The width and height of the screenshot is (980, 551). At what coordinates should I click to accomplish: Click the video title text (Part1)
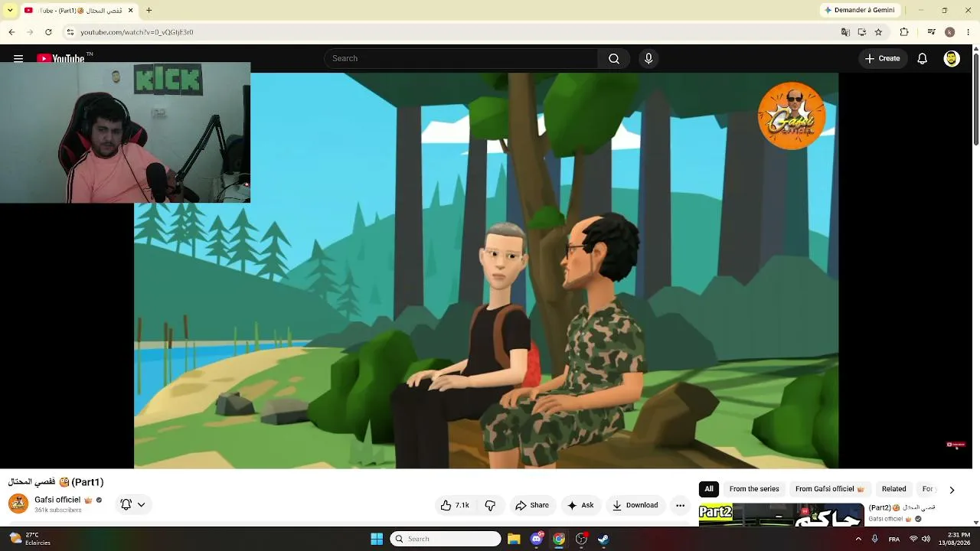pyautogui.click(x=56, y=482)
